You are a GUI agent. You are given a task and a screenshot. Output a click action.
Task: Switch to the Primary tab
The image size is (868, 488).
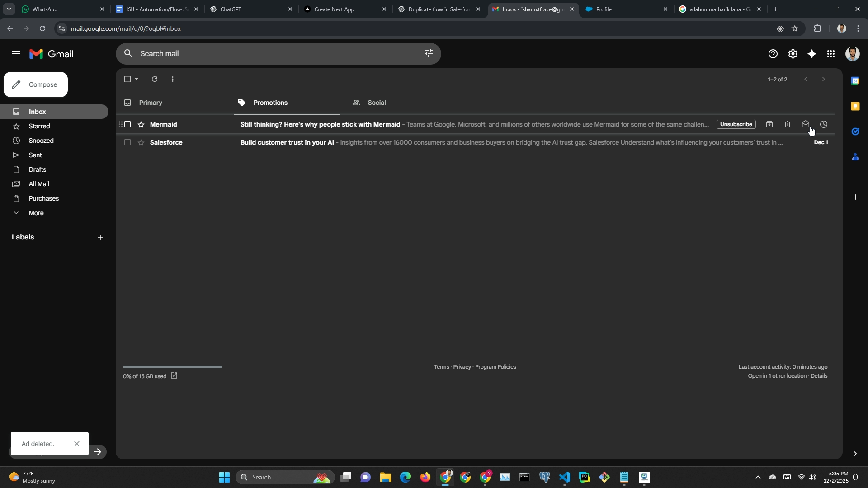(x=151, y=103)
